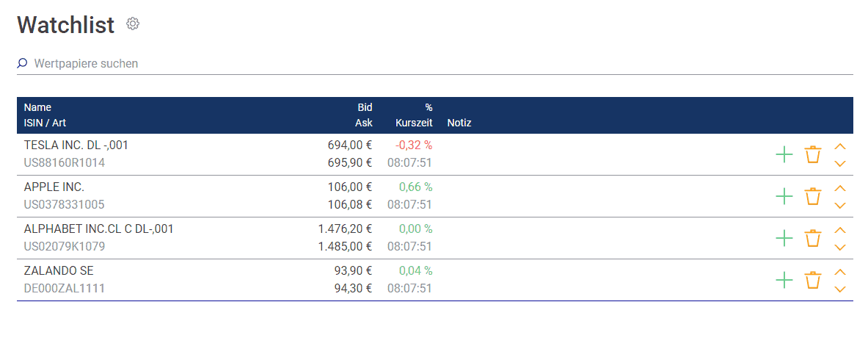This screenshot has height=349, width=868.
Task: Click Apple ask price 106,08 €
Action: pos(350,205)
